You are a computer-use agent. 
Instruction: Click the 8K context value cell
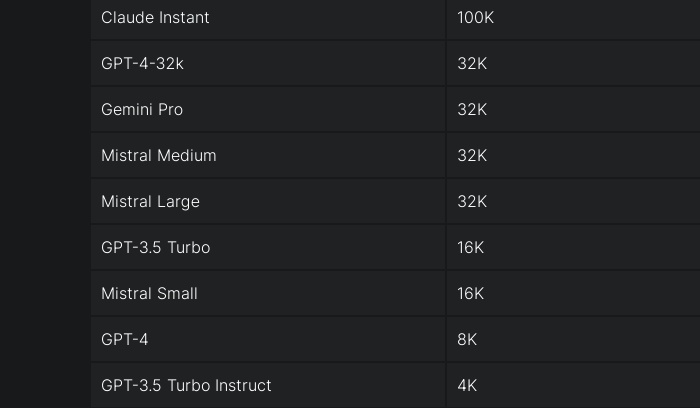click(467, 340)
